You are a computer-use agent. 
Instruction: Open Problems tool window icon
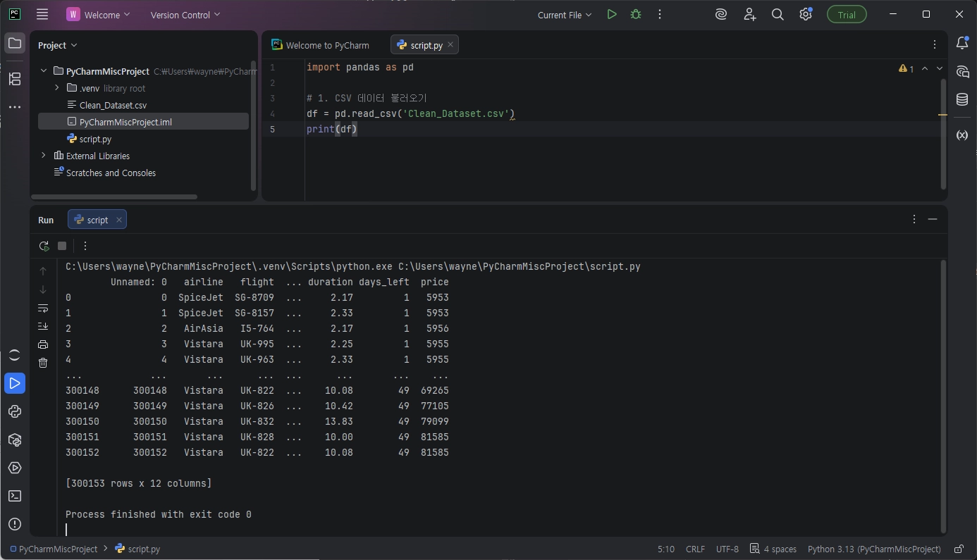click(14, 524)
